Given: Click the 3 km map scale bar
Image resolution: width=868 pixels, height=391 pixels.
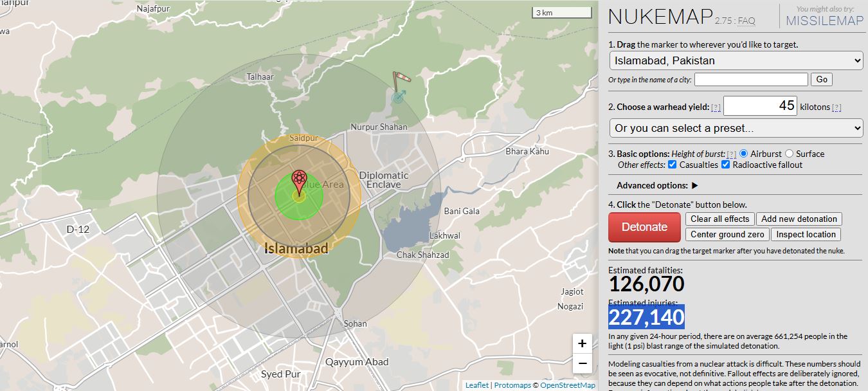Looking at the screenshot, I should tap(561, 12).
